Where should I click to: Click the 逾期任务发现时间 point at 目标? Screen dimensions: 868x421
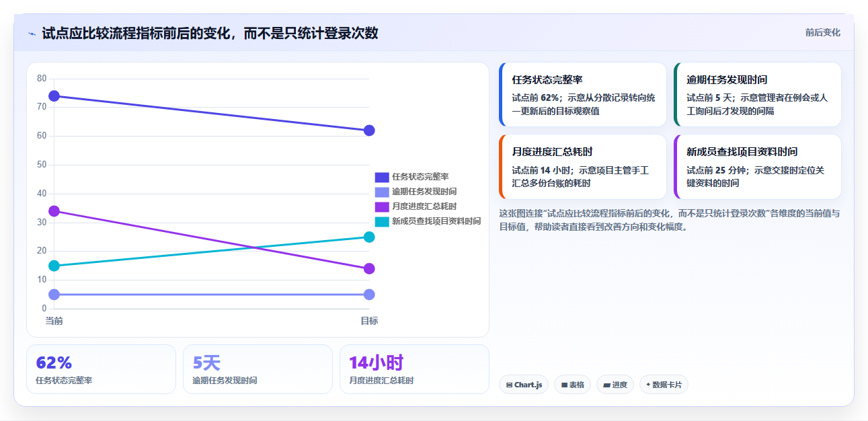click(x=369, y=295)
